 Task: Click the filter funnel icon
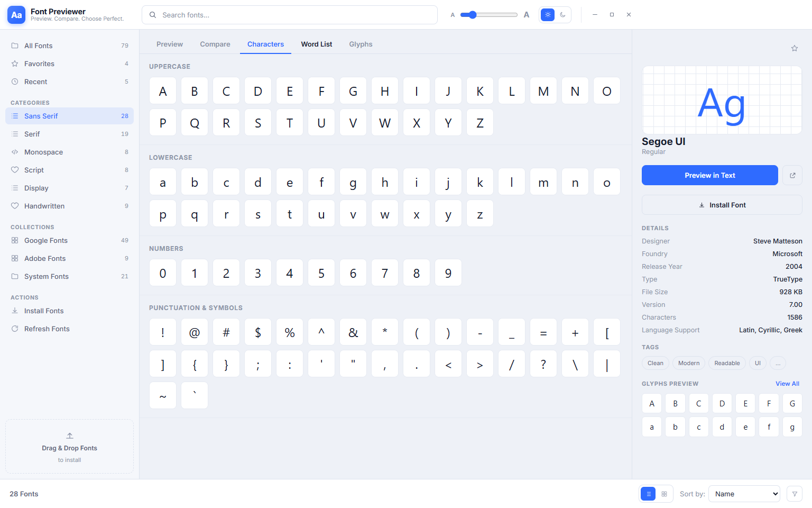click(x=795, y=494)
